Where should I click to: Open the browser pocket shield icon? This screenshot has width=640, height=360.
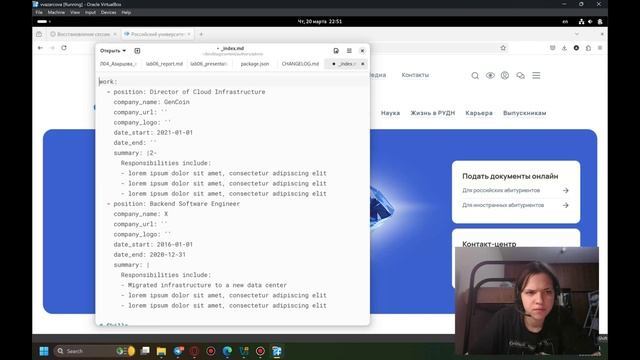click(552, 48)
